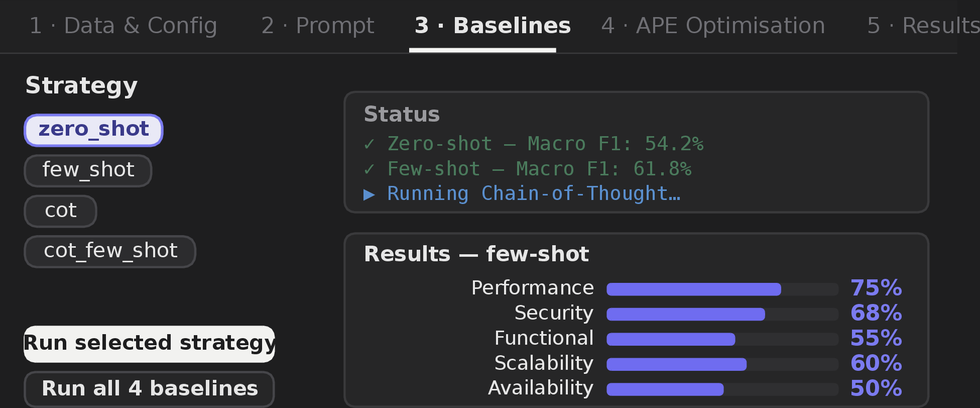This screenshot has height=408, width=980.
Task: Go to the 4 · APE Optimisation tab
Action: click(x=713, y=26)
